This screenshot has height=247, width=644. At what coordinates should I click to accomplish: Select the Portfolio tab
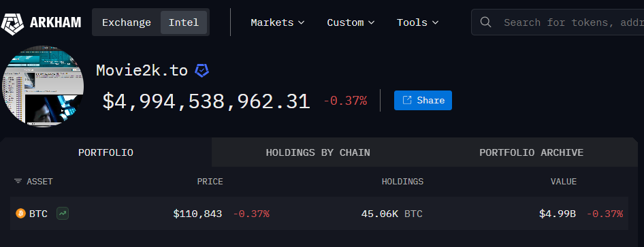pyautogui.click(x=106, y=152)
